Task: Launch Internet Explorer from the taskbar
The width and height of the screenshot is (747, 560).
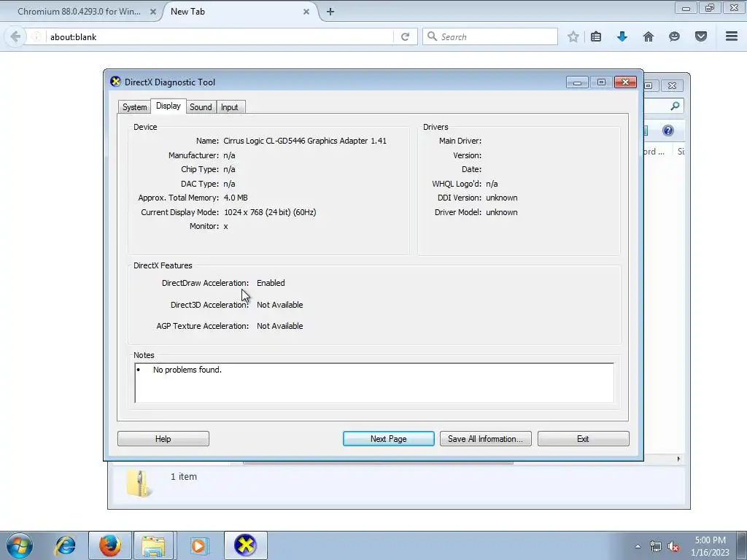Action: 65,545
